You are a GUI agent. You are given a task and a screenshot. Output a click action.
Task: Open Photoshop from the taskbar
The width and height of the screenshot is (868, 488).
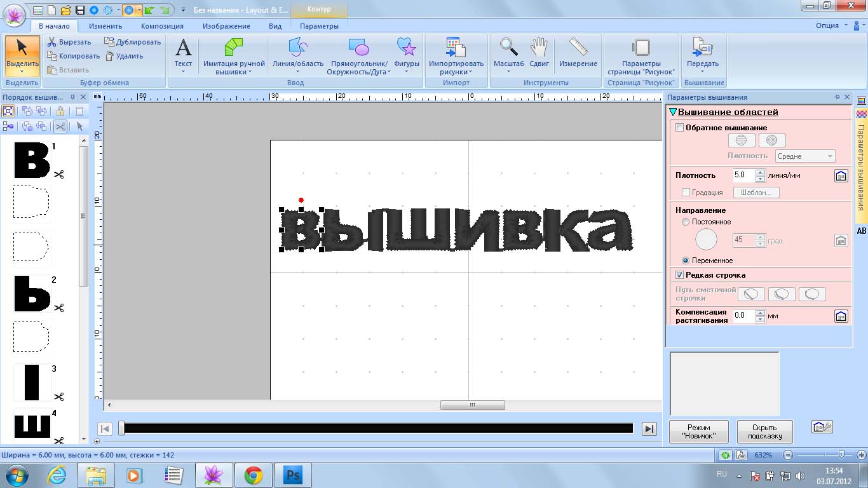pyautogui.click(x=293, y=475)
